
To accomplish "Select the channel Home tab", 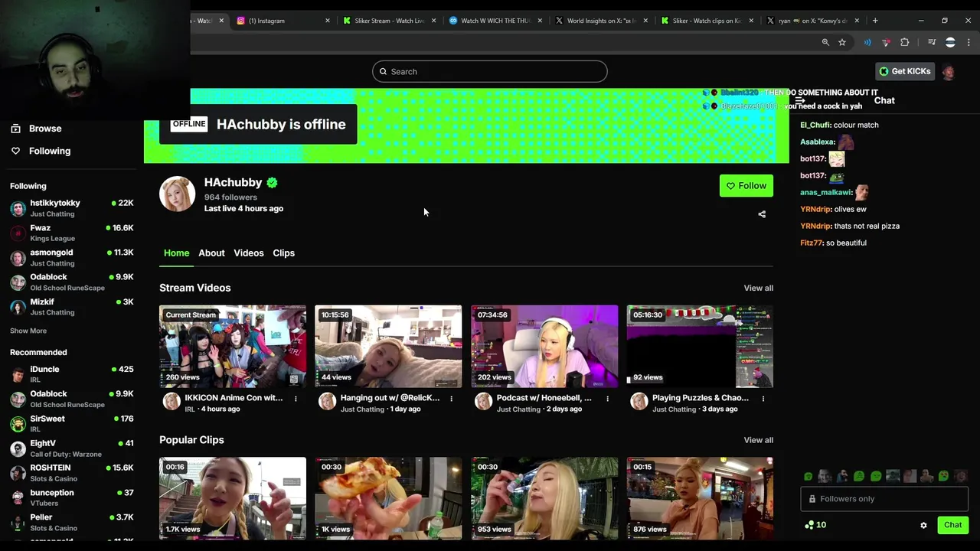I will click(x=176, y=253).
